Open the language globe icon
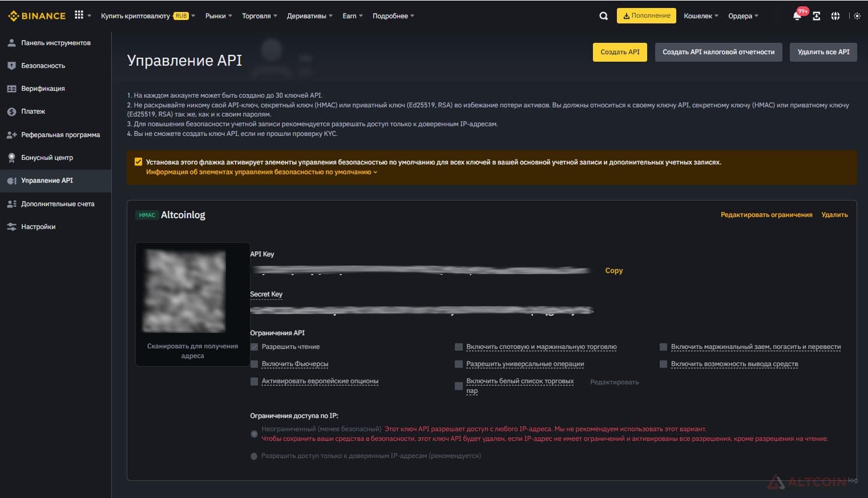 (x=835, y=16)
